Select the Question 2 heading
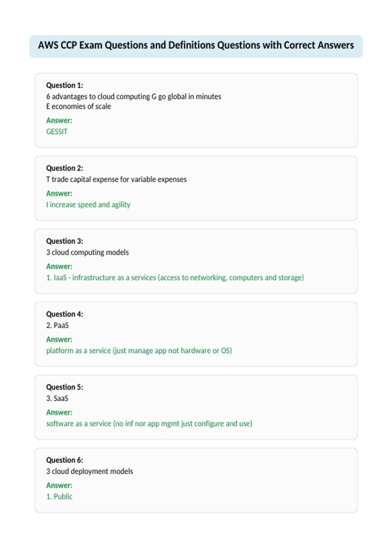Image resolution: width=392 pixels, height=556 pixels. 64,168
